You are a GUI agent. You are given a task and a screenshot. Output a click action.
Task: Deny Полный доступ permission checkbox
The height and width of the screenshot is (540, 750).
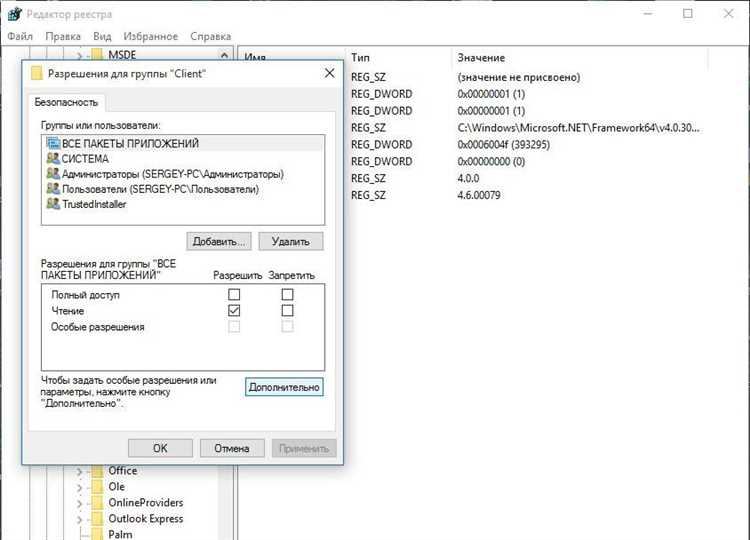(288, 295)
